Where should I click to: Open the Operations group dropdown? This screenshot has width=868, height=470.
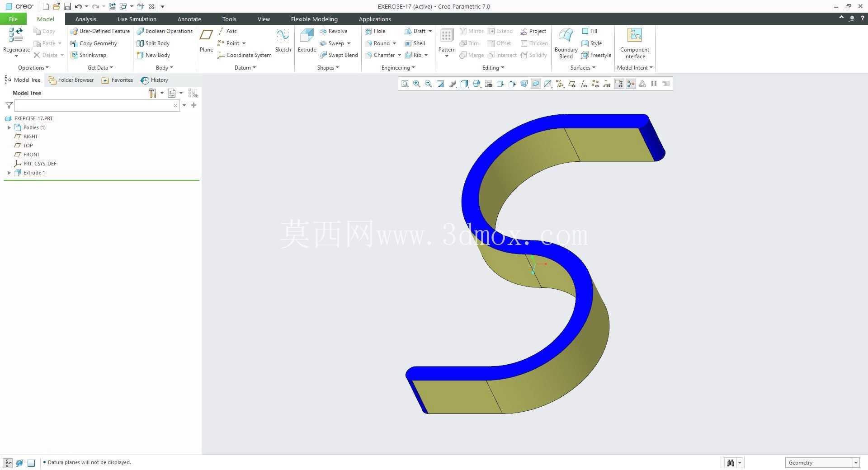point(33,68)
